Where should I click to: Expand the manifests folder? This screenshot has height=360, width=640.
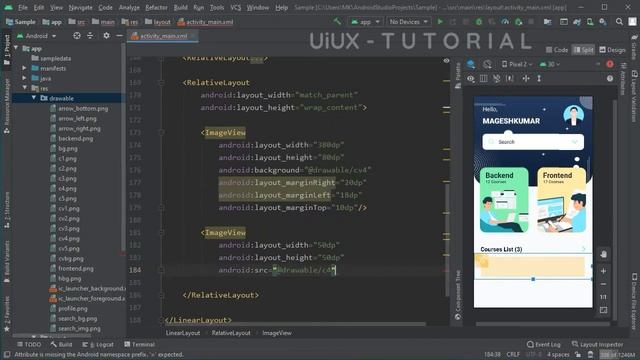point(24,68)
